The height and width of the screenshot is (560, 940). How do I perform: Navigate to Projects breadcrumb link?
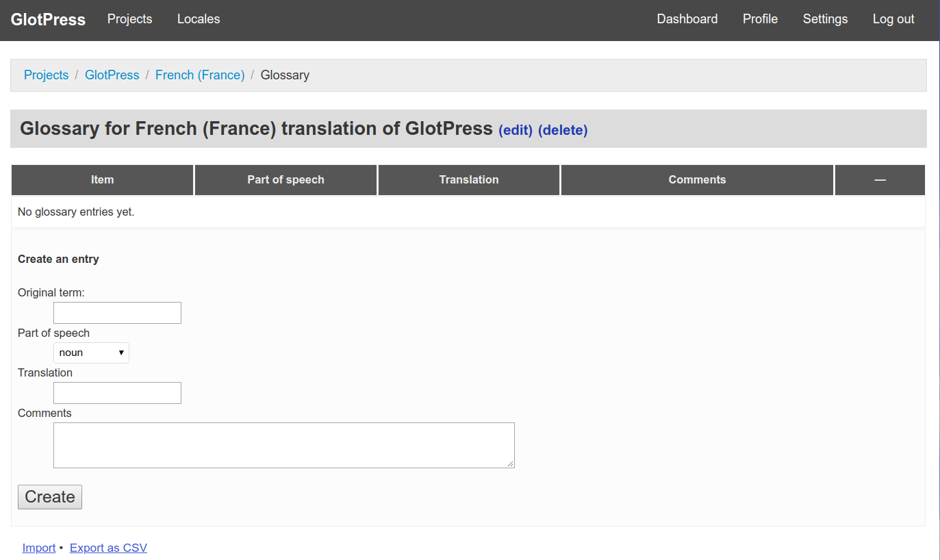pyautogui.click(x=46, y=75)
